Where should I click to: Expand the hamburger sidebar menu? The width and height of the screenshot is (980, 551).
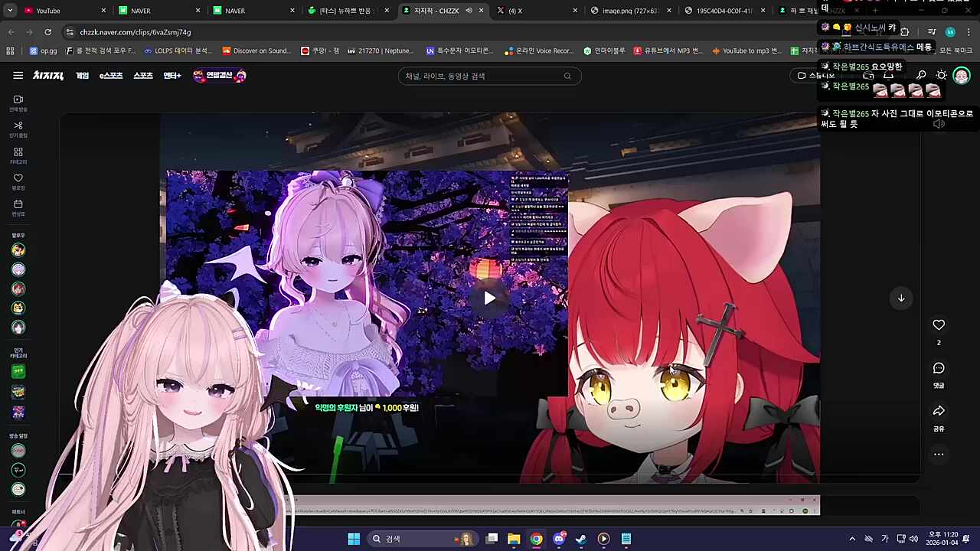18,76
